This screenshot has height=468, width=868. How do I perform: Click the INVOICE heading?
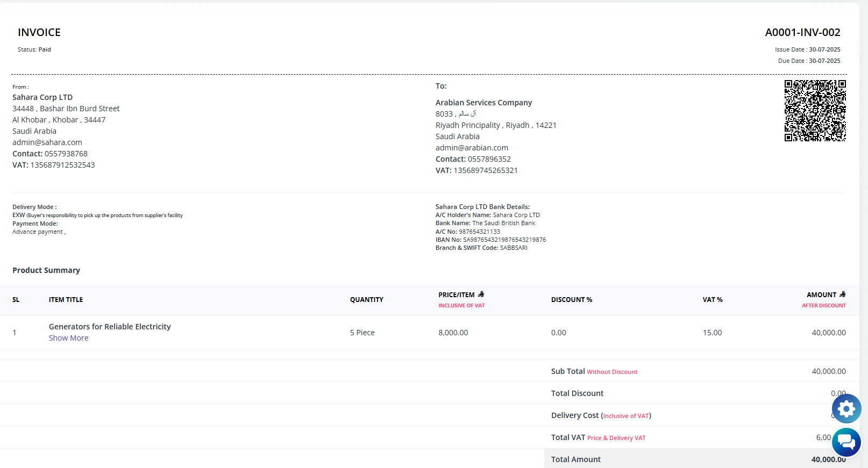(39, 32)
